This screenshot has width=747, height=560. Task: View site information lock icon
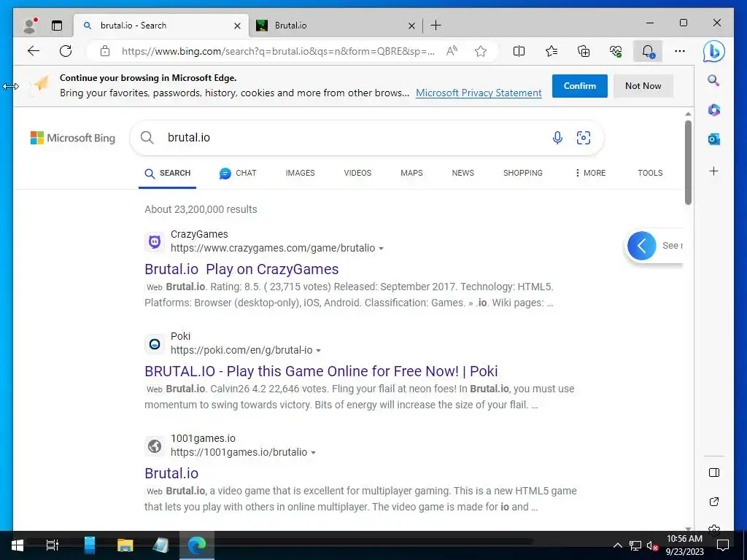[105, 51]
